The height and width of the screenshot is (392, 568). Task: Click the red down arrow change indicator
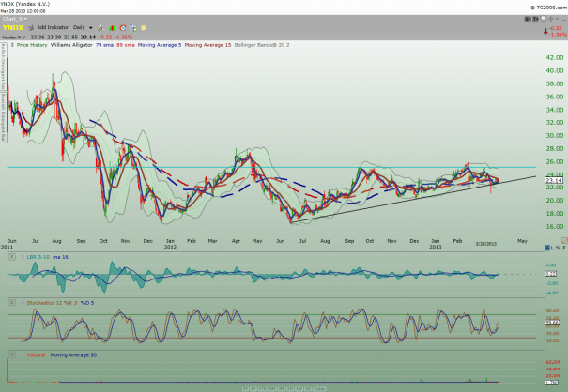pyautogui.click(x=545, y=32)
